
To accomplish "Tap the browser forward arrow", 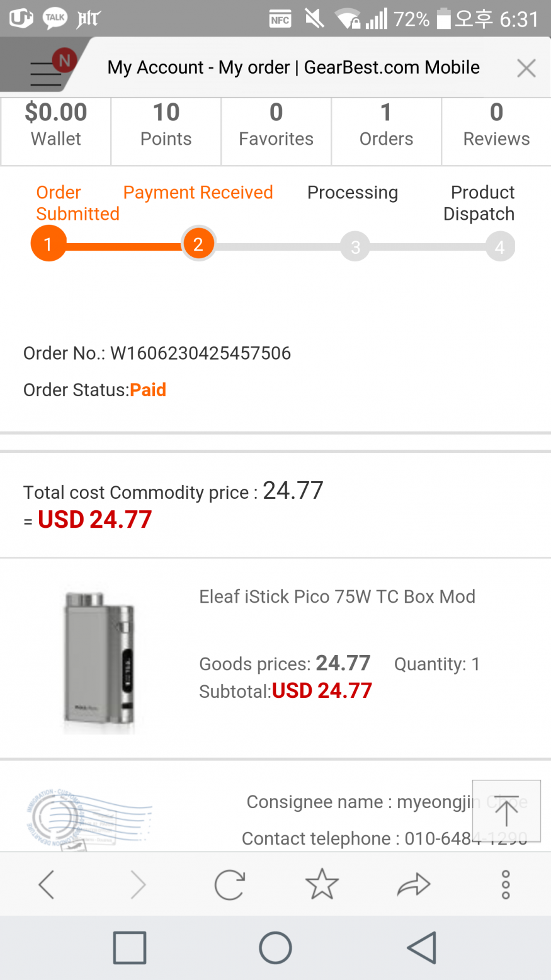I will [138, 884].
